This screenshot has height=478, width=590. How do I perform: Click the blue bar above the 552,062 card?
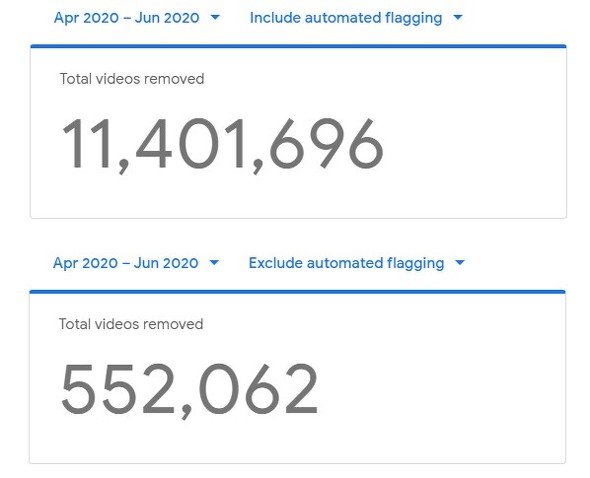pyautogui.click(x=297, y=292)
